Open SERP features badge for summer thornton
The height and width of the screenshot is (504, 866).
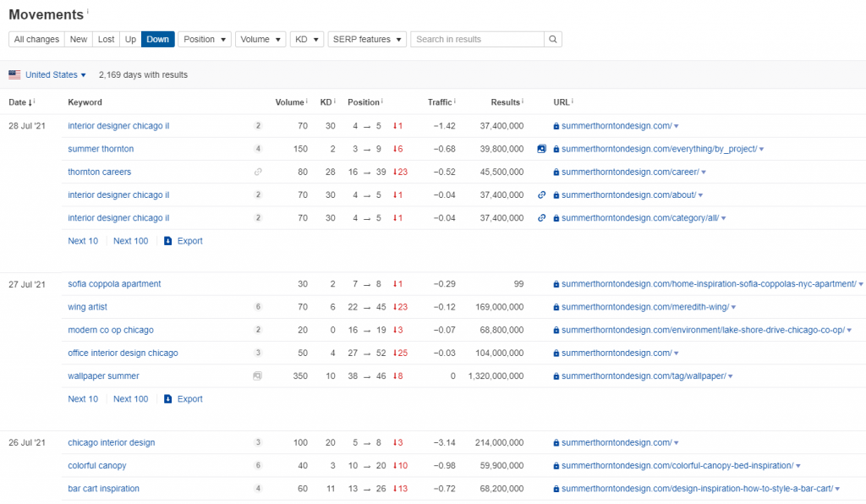point(258,149)
